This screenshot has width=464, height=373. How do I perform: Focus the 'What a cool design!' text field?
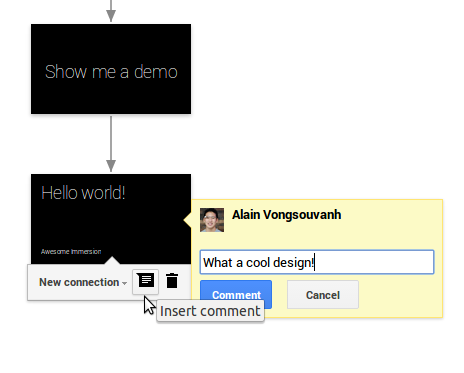click(317, 262)
